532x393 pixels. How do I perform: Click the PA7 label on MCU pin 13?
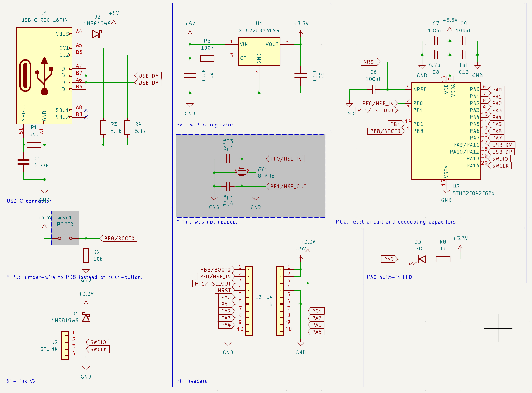tap(497, 138)
